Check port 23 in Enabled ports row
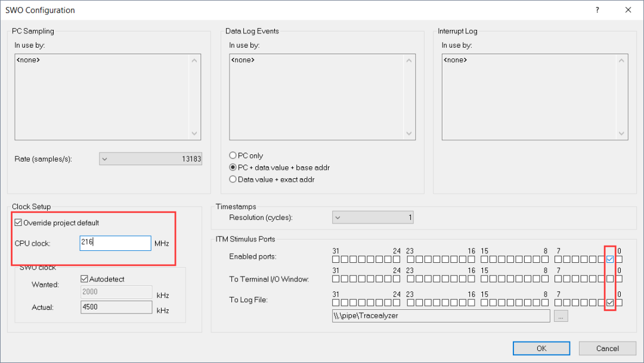644x363 pixels. pyautogui.click(x=410, y=259)
